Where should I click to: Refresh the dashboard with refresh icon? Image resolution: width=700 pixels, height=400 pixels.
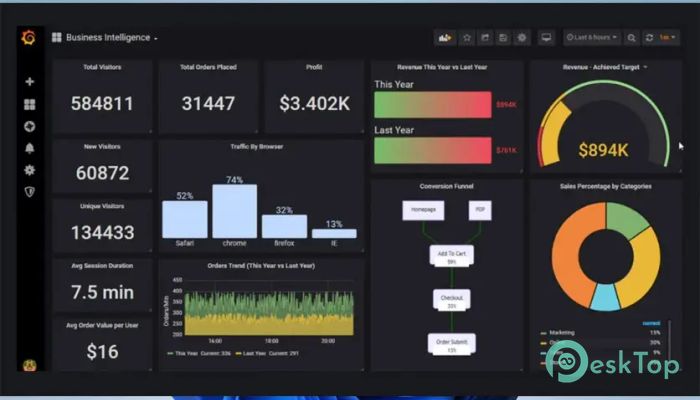tap(649, 38)
